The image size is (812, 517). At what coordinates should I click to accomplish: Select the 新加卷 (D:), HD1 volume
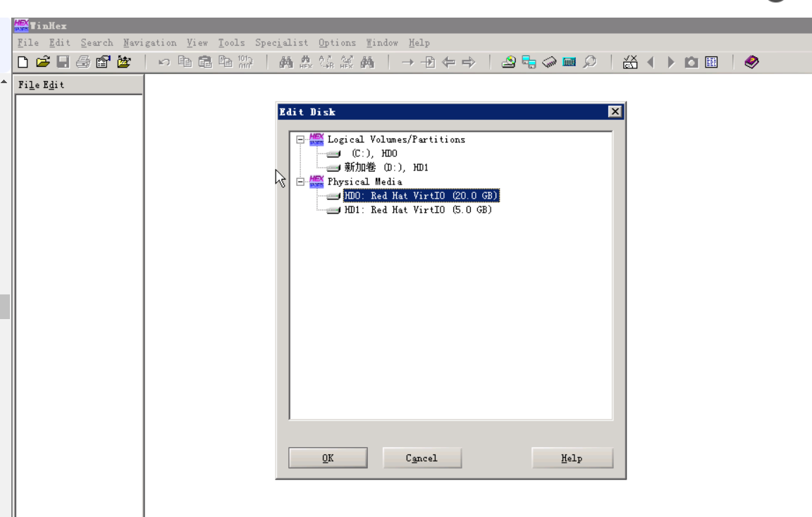[386, 167]
